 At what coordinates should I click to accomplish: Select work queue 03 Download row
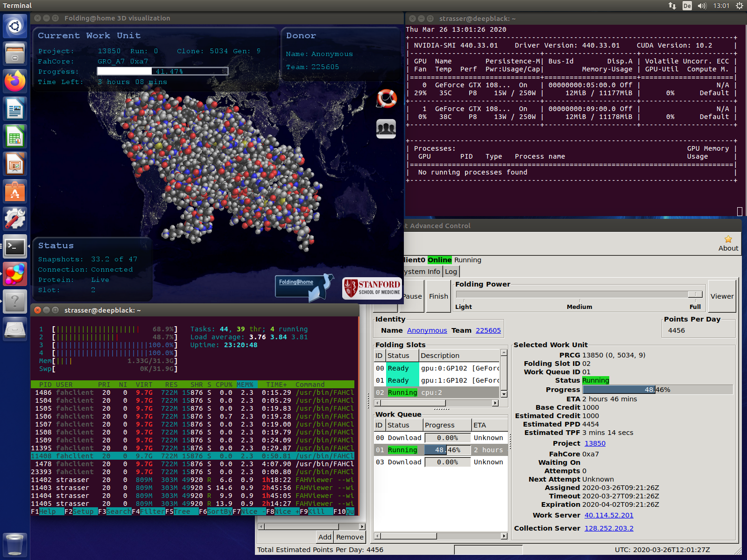[441, 462]
